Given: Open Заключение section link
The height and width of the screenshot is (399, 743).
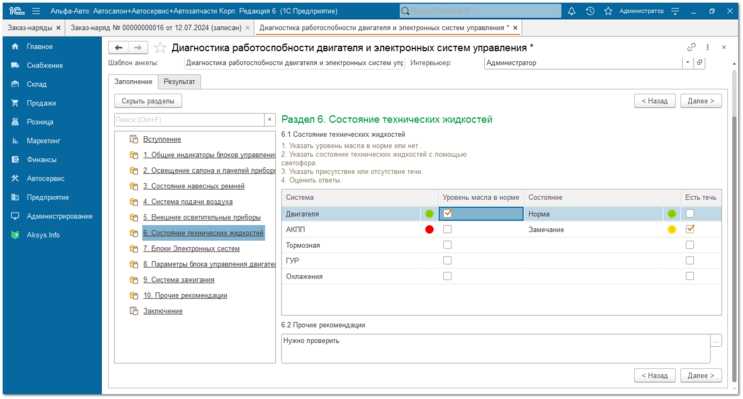Looking at the screenshot, I should [163, 311].
